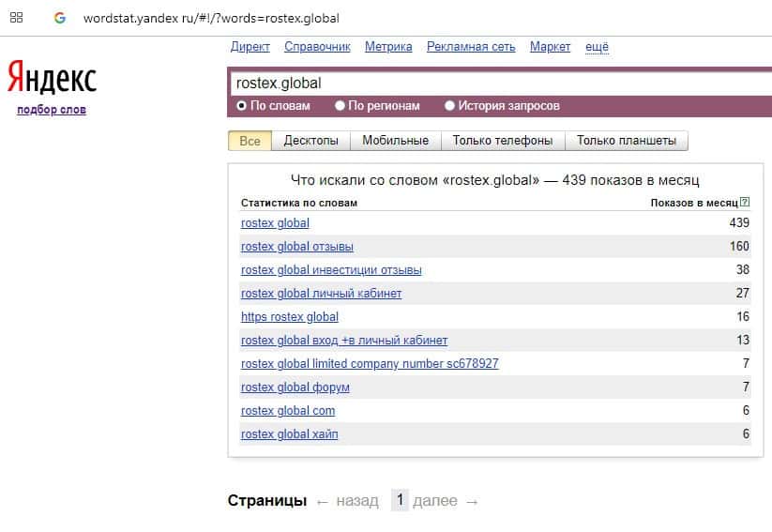Image resolution: width=772 pixels, height=532 pixels.
Task: Click the Статистика по словам header
Action: pos(299,203)
